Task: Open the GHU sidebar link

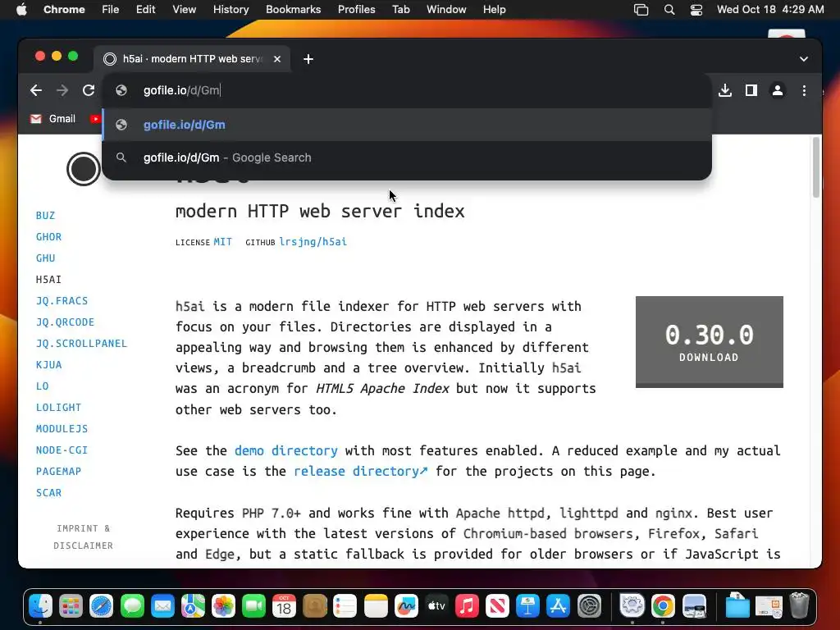Action: point(46,258)
